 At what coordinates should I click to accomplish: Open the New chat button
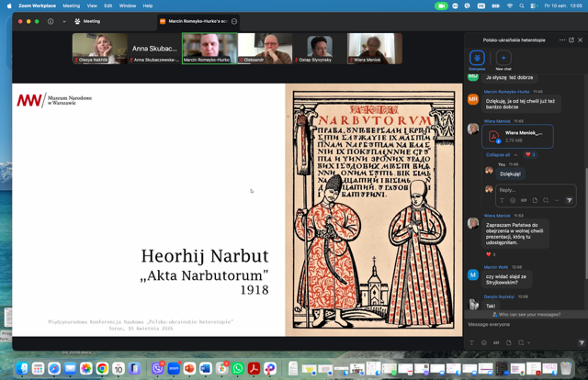point(503,59)
